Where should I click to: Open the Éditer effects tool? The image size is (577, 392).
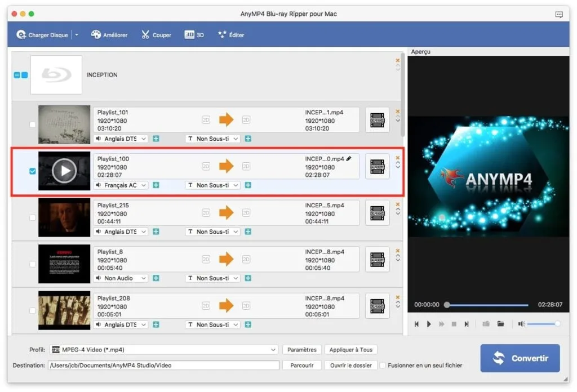click(231, 35)
